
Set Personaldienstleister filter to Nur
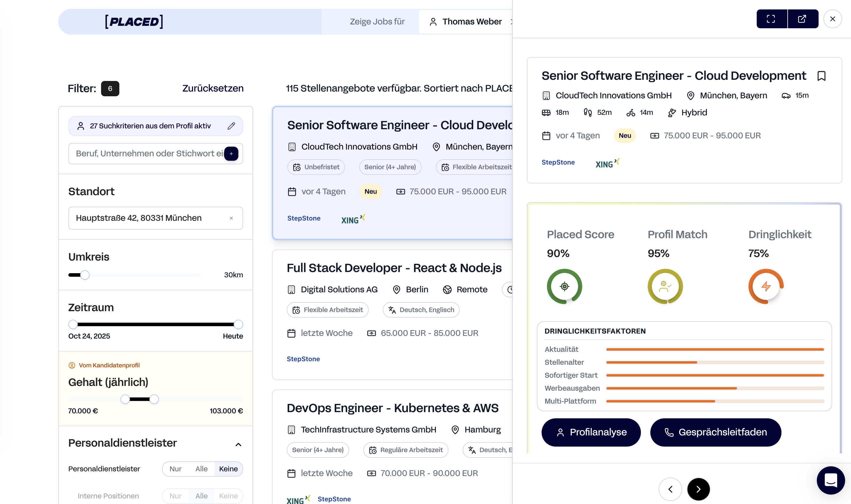pyautogui.click(x=175, y=469)
